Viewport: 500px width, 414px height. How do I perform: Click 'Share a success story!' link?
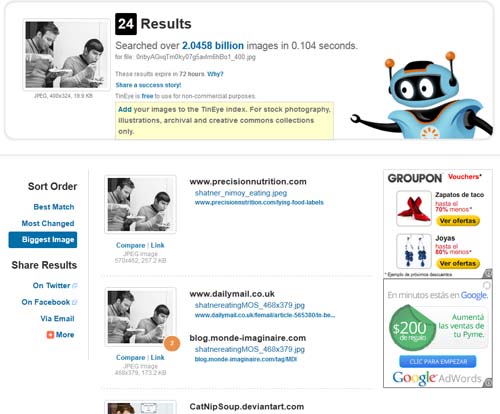(148, 85)
